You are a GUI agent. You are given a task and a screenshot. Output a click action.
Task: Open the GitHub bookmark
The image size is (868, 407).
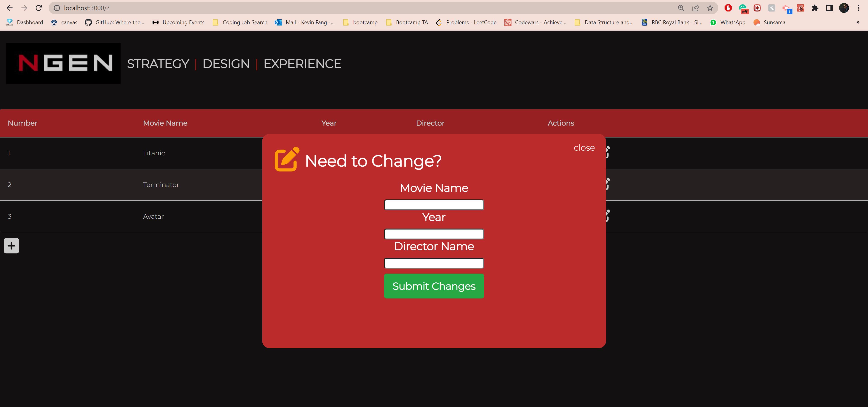[114, 22]
